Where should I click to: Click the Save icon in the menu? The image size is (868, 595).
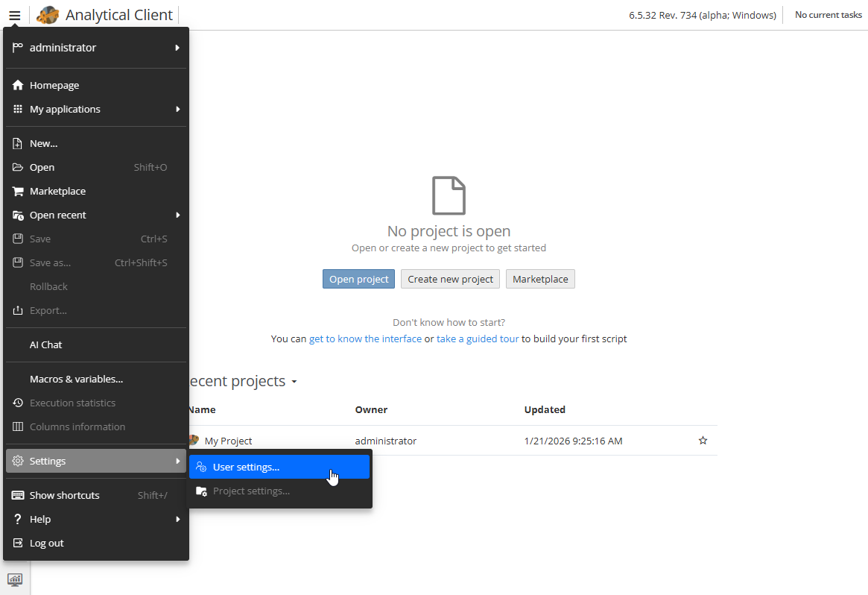pyautogui.click(x=16, y=239)
